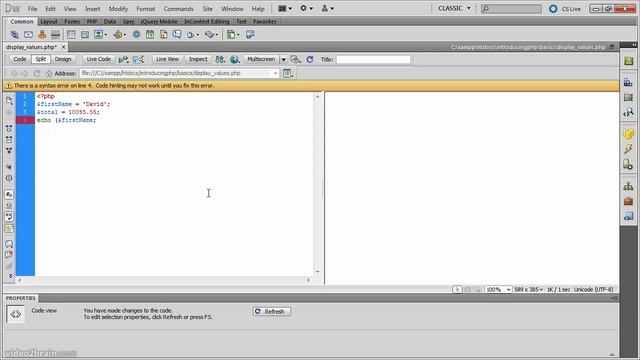Click the Visual Aids icon
Viewport: 640px width, 360px height.
tap(296, 60)
